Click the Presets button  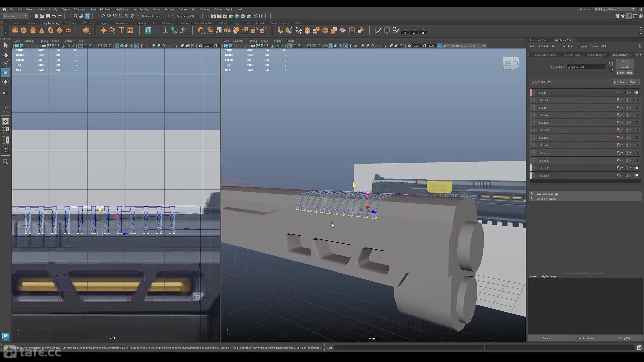625,67
